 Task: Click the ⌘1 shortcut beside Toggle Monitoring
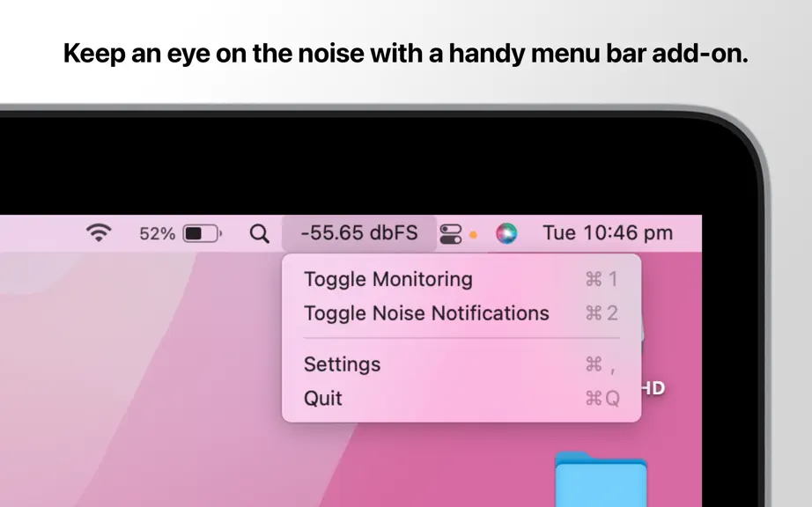(x=602, y=279)
